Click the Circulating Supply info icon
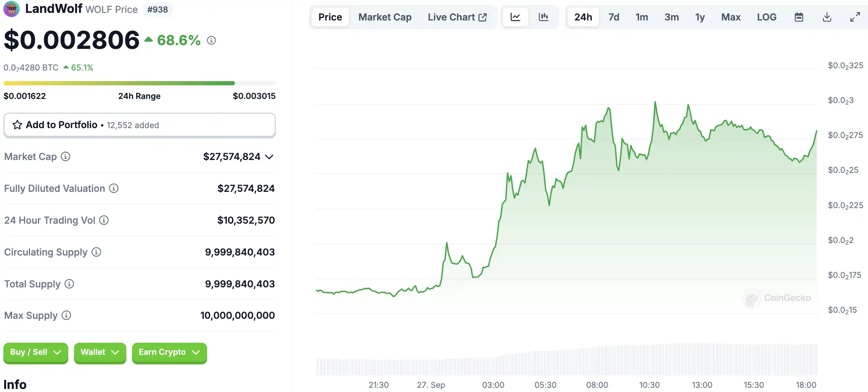Image resolution: width=868 pixels, height=392 pixels. click(96, 252)
